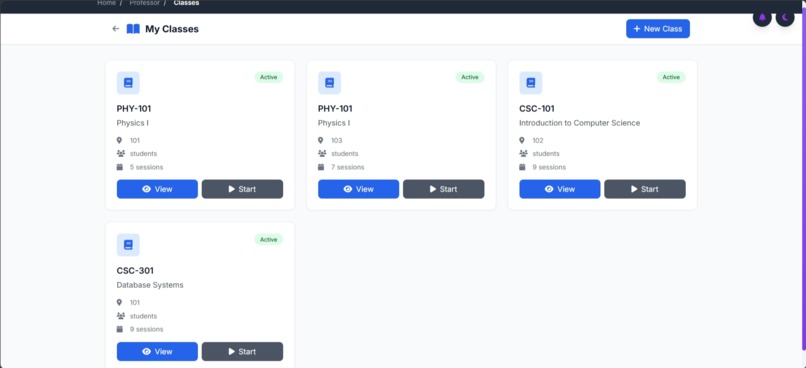Click the calendar icon on the CSC-101 card

click(522, 167)
